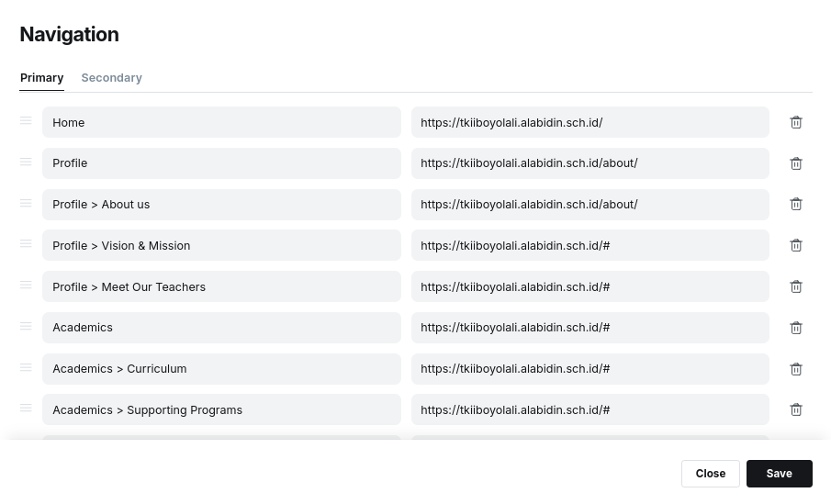
Task: Remove Academics > Curriculum row
Action: [796, 368]
